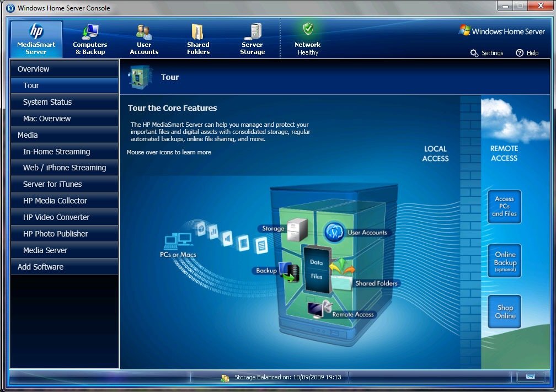The width and height of the screenshot is (556, 392).
Task: Select the Media section header
Action: tap(64, 135)
